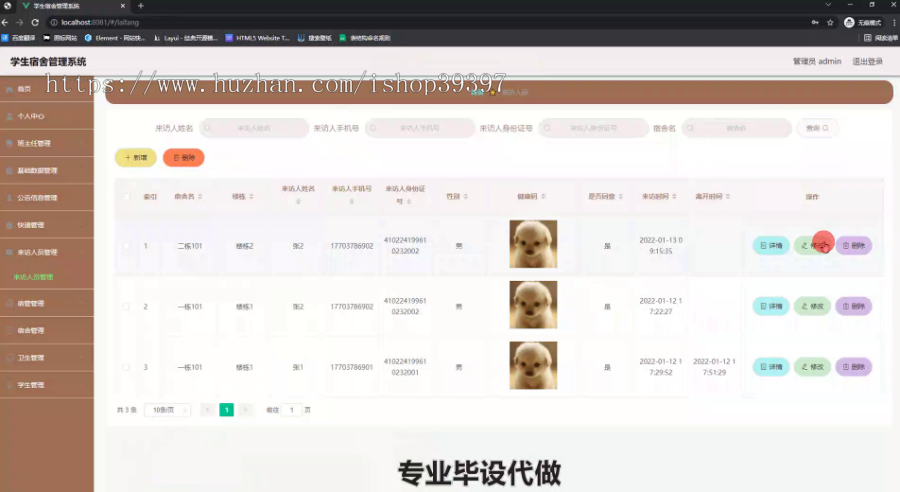This screenshot has height=492, width=900.
Task: Click the 个人中心 person icon in sidebar
Action: point(9,116)
